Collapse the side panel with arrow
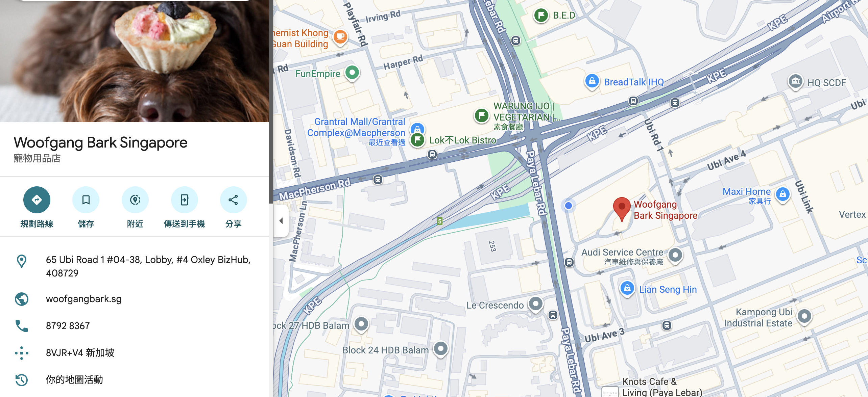The width and height of the screenshot is (868, 397). 281,221
